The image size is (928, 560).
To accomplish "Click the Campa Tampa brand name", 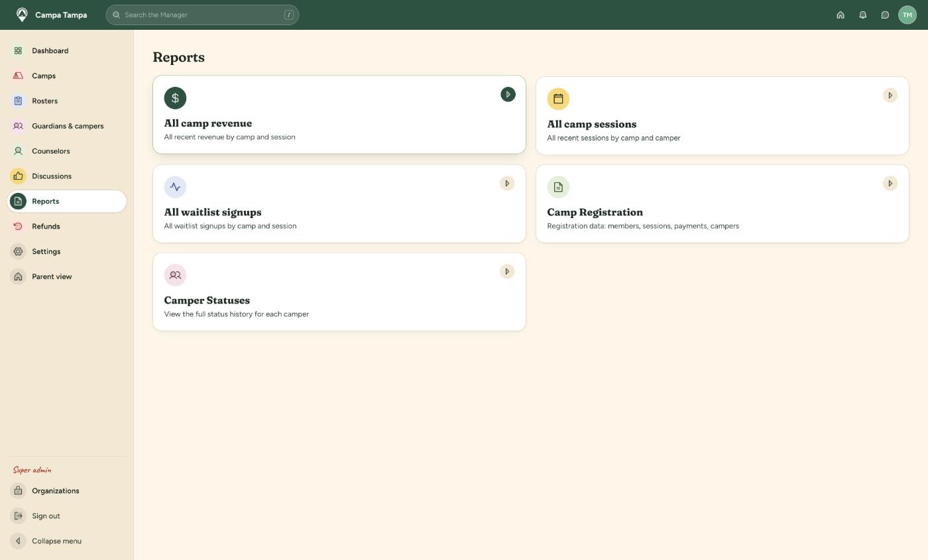I will pos(61,15).
